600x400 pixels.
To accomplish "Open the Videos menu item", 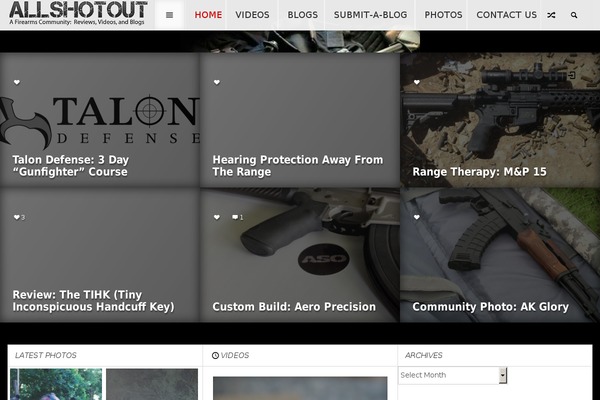I will coord(252,15).
